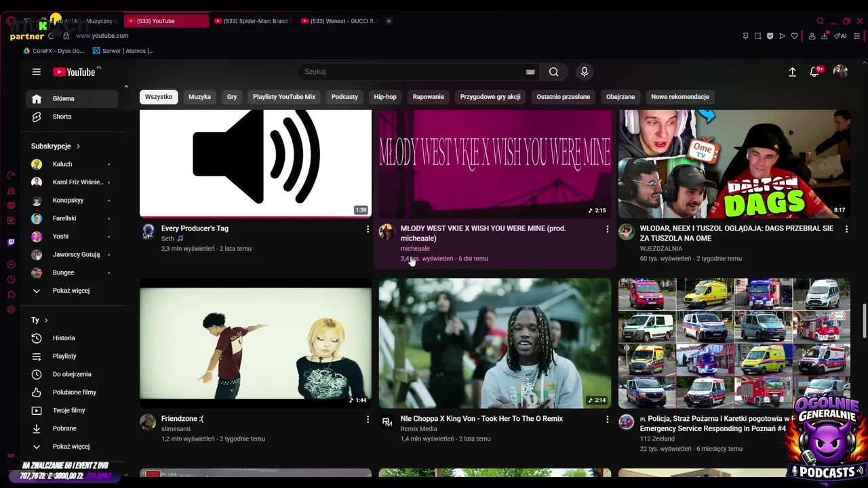Open GX Control speedometer sidebar icon
This screenshot has width=868, height=488.
(x=11, y=176)
